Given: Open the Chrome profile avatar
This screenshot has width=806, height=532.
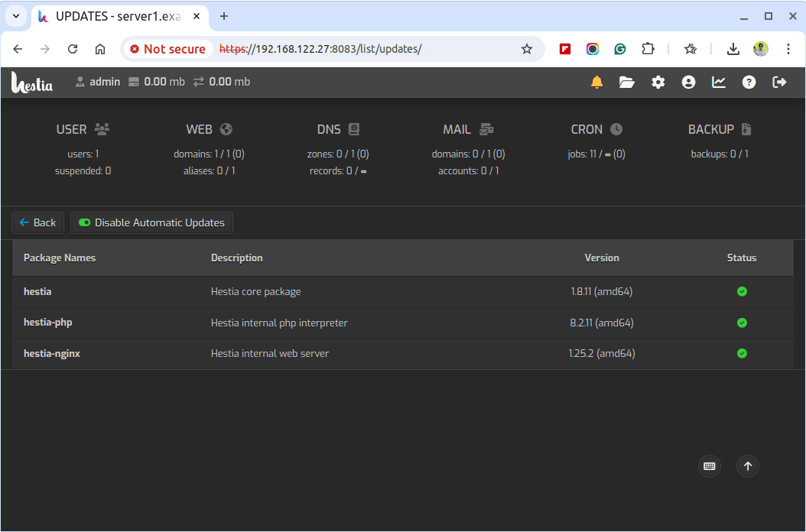Looking at the screenshot, I should coord(761,49).
